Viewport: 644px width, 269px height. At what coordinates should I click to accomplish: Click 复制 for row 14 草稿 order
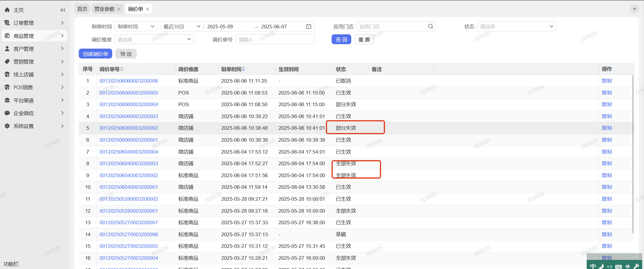tap(607, 234)
